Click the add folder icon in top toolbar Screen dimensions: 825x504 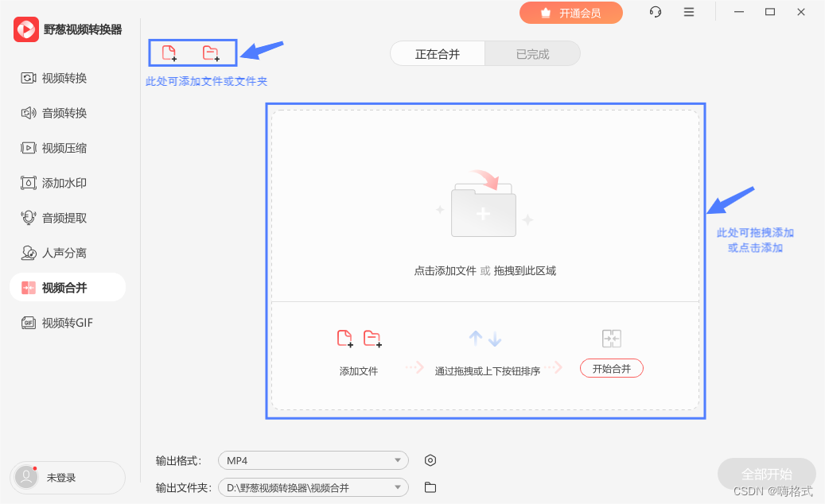211,53
